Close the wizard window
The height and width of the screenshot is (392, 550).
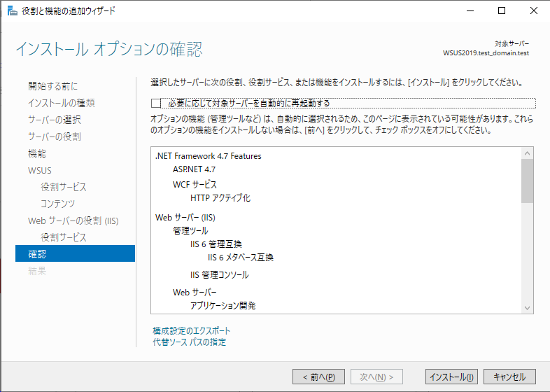[x=533, y=10]
